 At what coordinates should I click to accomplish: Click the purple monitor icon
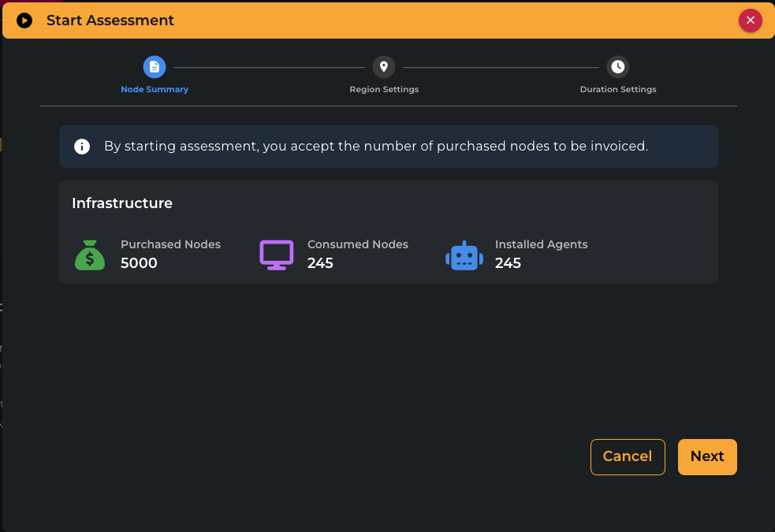pyautogui.click(x=277, y=255)
